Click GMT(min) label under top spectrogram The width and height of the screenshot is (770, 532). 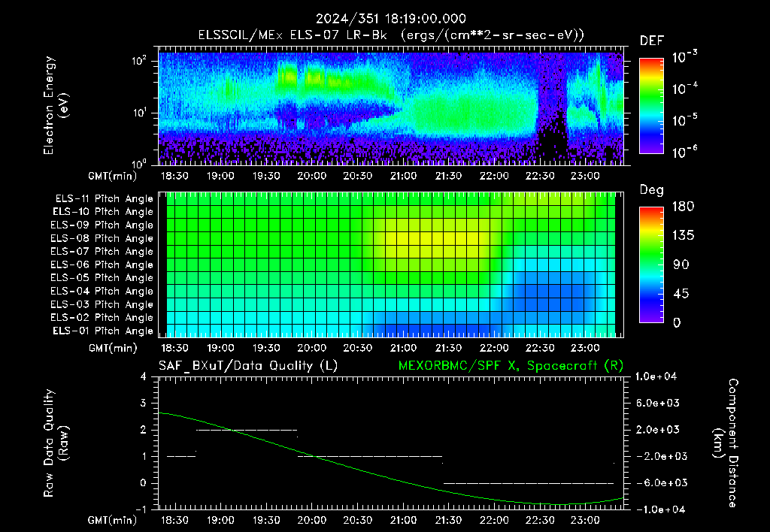point(113,176)
